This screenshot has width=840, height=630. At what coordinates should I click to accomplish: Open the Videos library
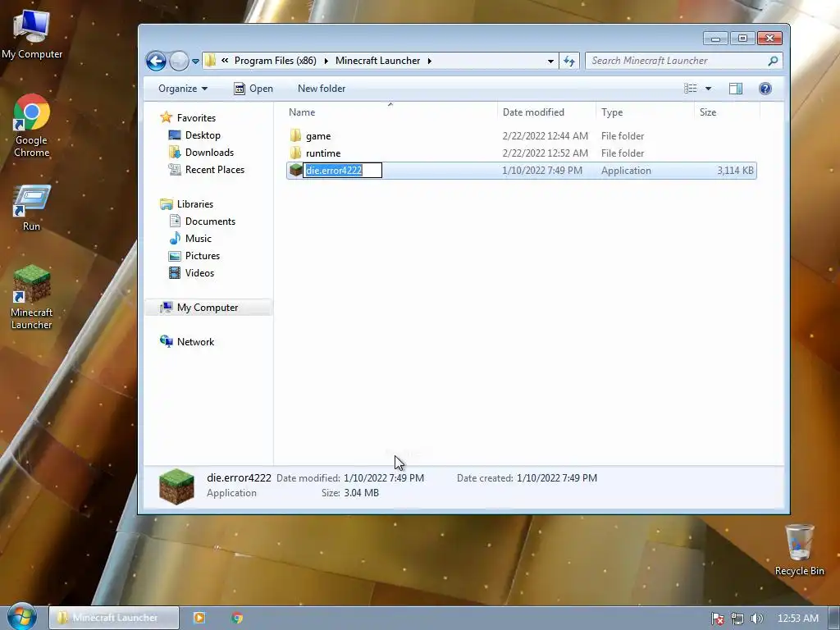click(x=199, y=272)
